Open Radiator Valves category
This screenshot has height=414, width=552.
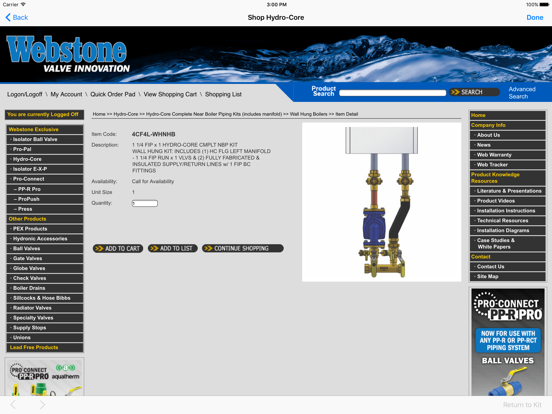point(45,308)
